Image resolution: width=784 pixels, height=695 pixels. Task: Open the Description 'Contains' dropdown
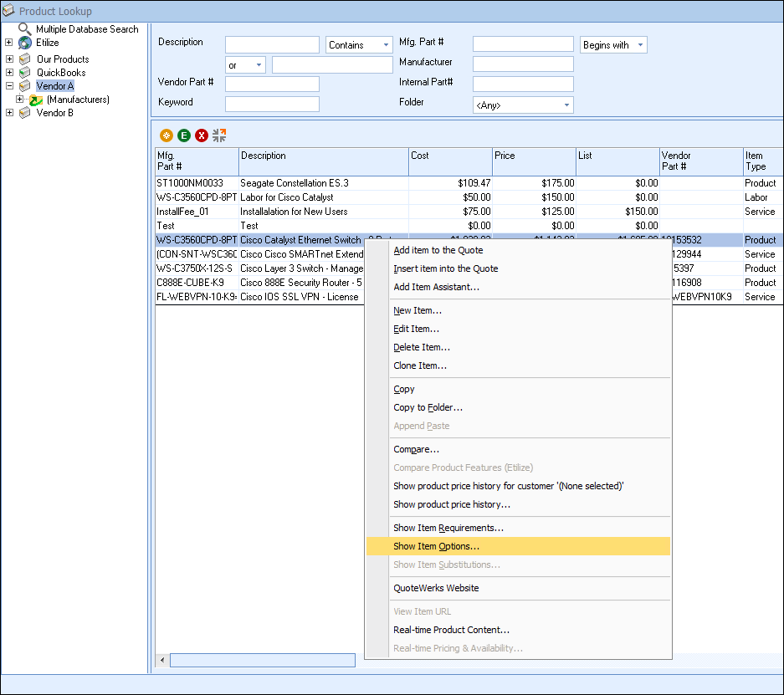coord(386,45)
